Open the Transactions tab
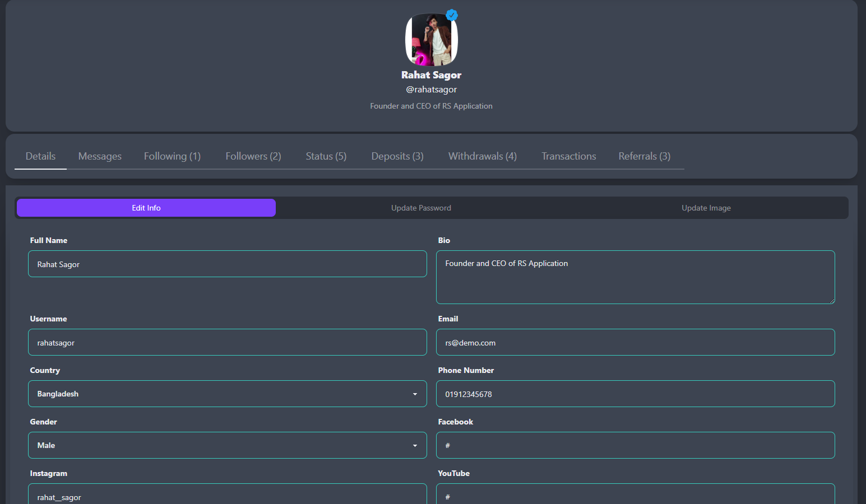The width and height of the screenshot is (866, 504). (x=568, y=156)
